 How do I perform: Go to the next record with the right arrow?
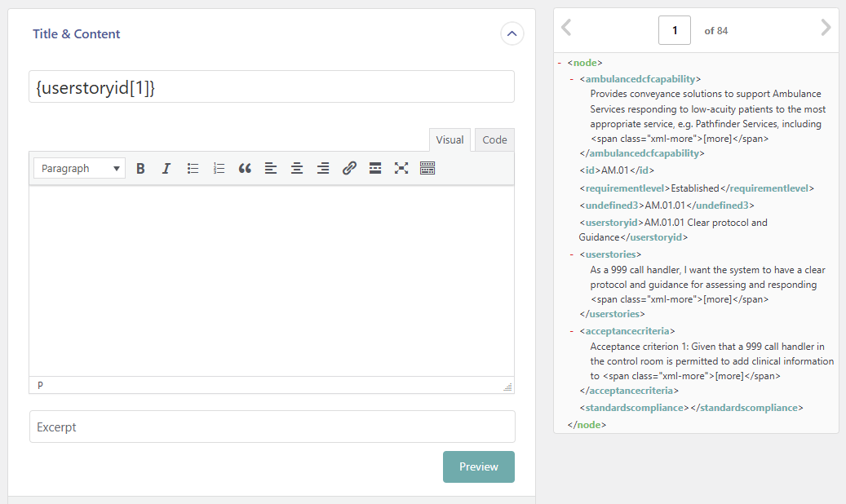[826, 27]
